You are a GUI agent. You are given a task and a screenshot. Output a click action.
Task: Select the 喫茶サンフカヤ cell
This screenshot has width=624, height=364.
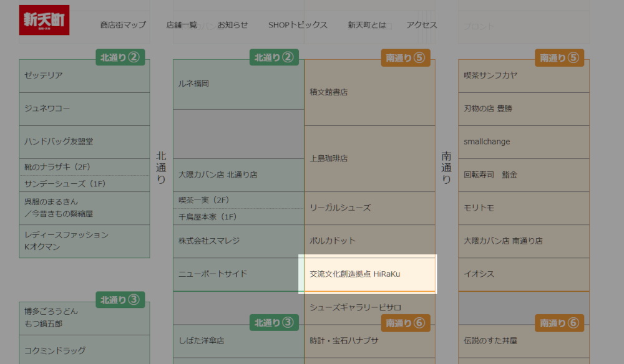pyautogui.click(x=523, y=76)
